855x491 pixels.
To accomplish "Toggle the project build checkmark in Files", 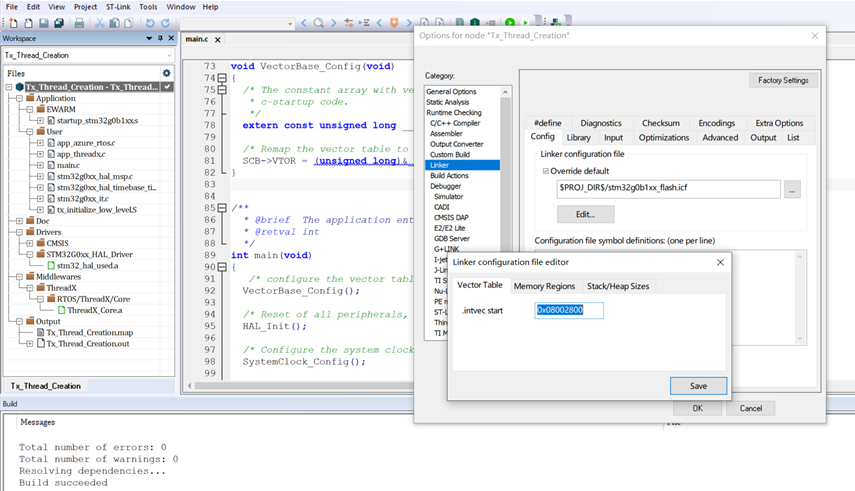I will click(x=167, y=87).
